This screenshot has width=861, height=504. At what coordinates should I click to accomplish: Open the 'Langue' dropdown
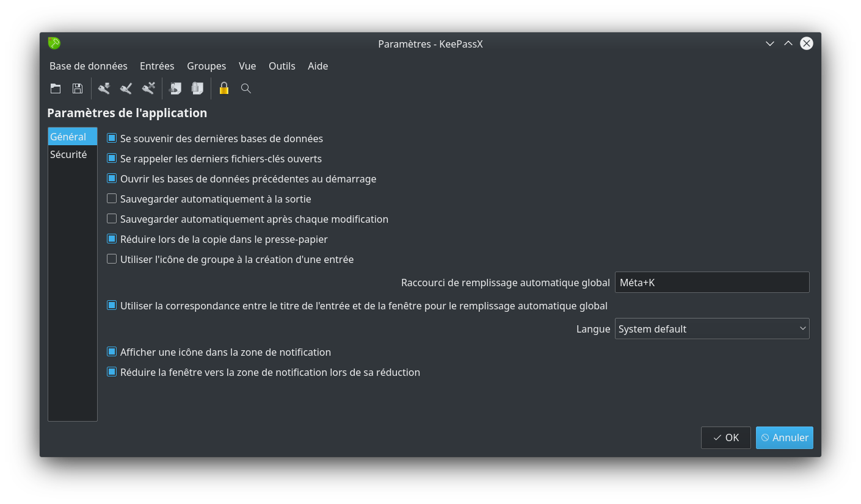712,328
